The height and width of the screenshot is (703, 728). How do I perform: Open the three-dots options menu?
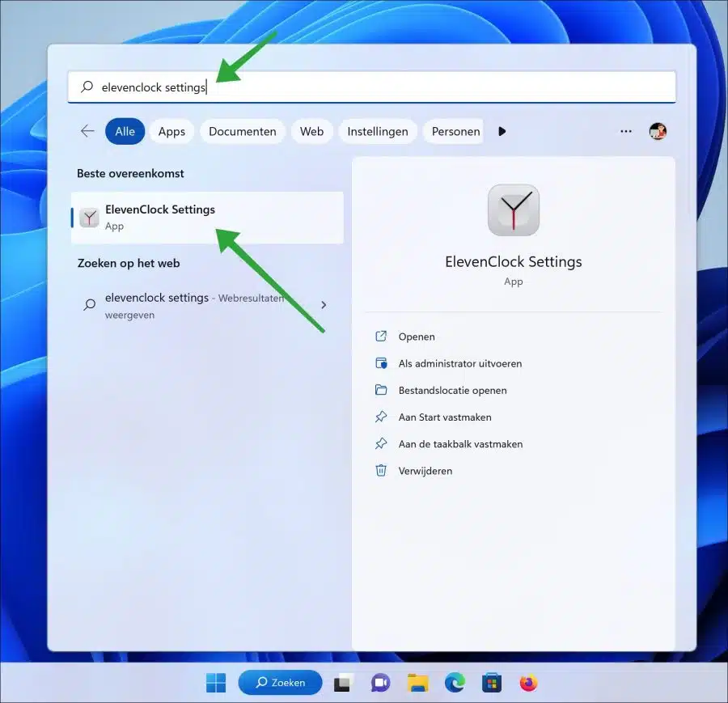(x=626, y=131)
